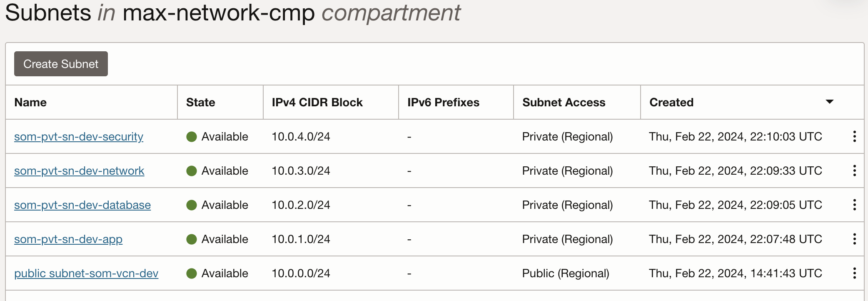
Task: Click the State column header
Action: (200, 103)
